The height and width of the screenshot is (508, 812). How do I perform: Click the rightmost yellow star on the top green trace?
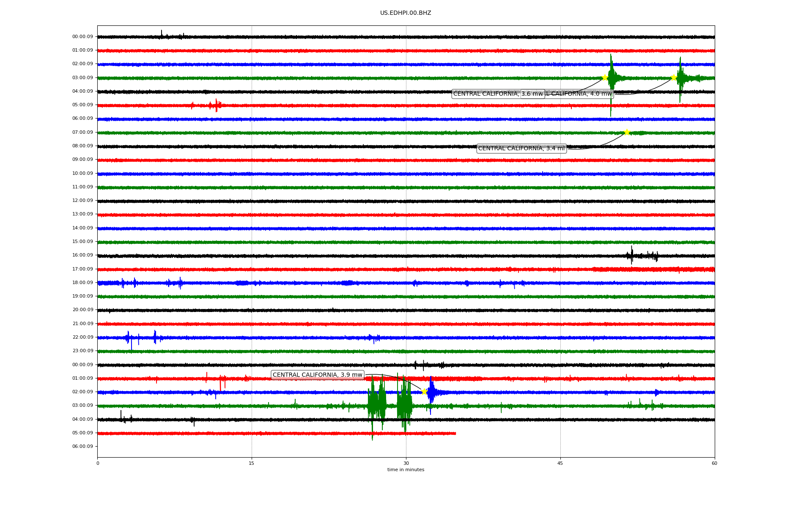pyautogui.click(x=674, y=77)
